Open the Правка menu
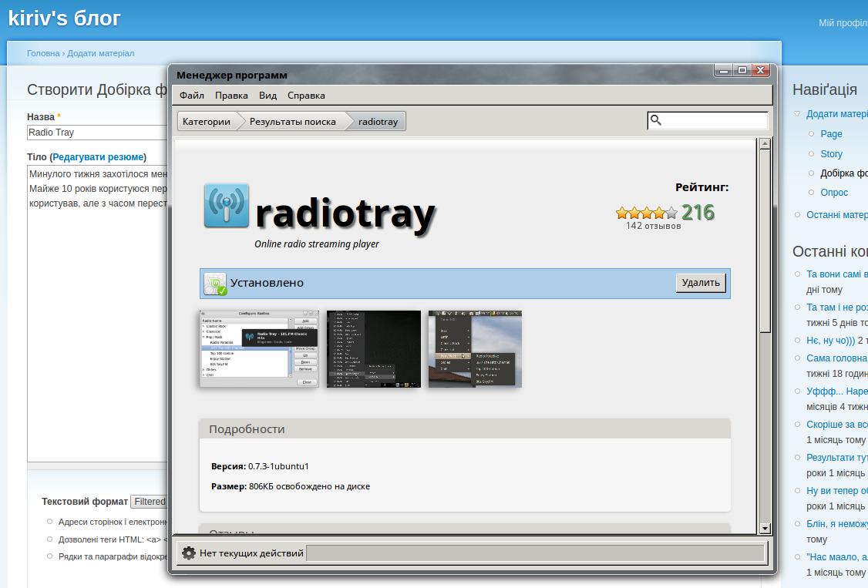The image size is (868, 588). click(231, 96)
